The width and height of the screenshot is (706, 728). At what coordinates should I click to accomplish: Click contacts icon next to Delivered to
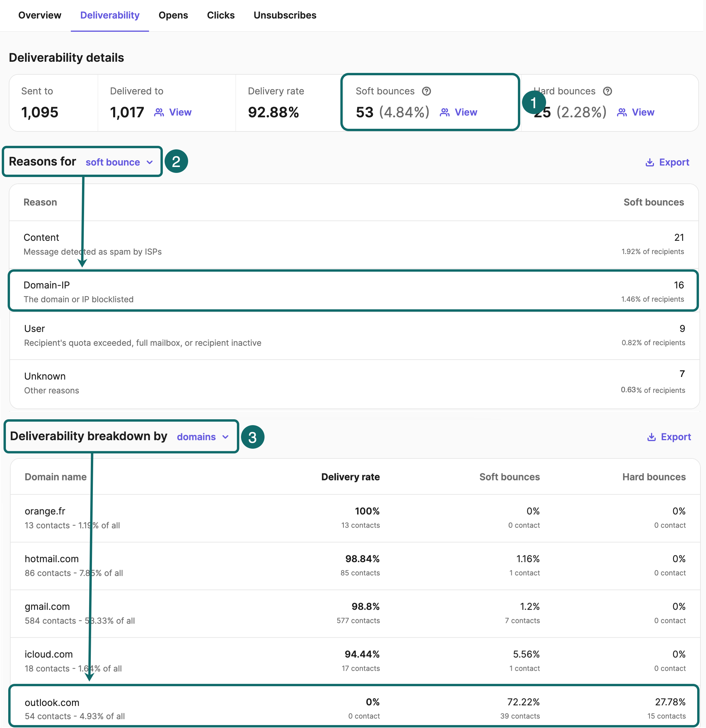159,112
